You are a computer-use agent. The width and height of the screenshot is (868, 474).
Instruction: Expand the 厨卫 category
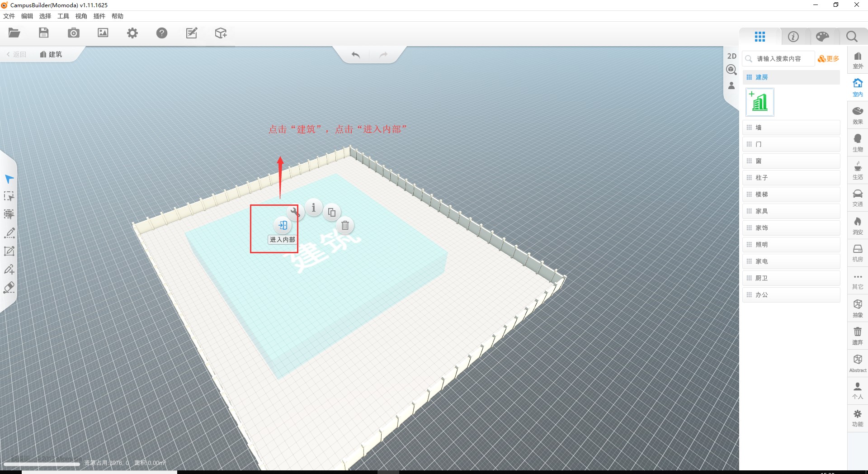791,278
